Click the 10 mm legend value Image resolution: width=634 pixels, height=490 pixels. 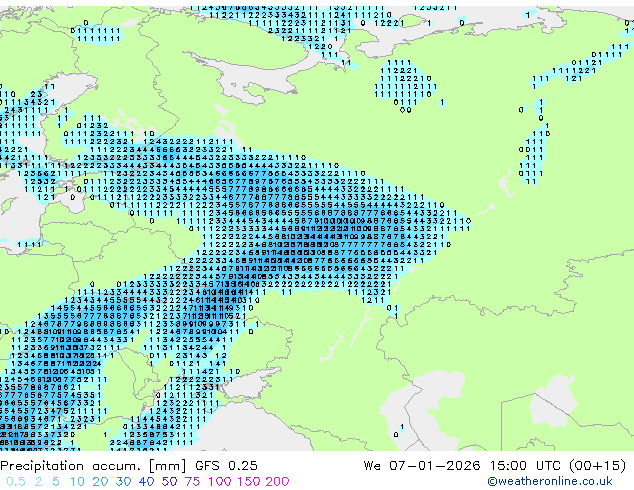pos(77,482)
